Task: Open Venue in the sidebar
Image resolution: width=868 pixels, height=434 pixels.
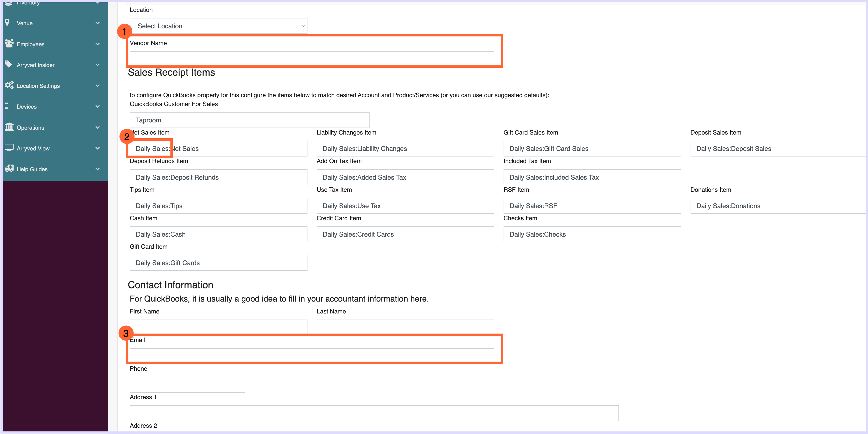Action: click(x=55, y=23)
